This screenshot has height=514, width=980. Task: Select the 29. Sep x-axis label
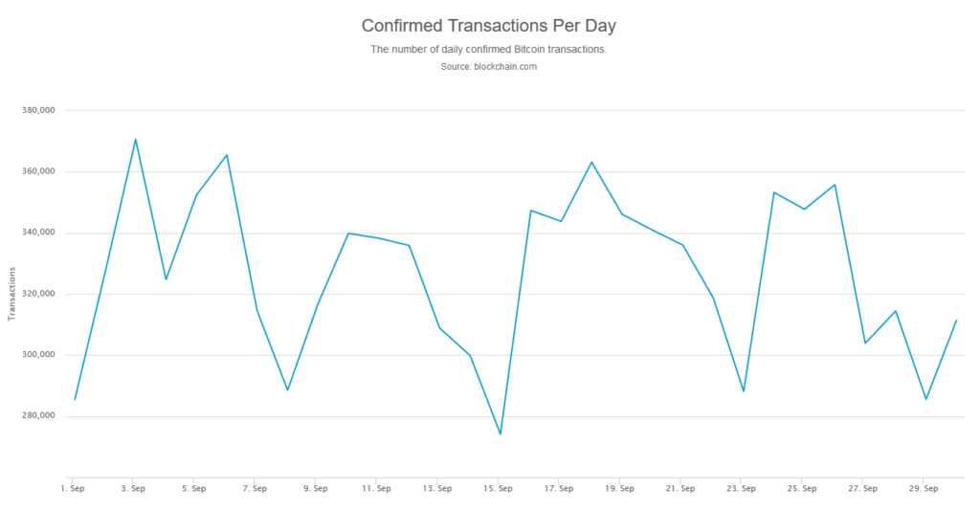tap(924, 488)
